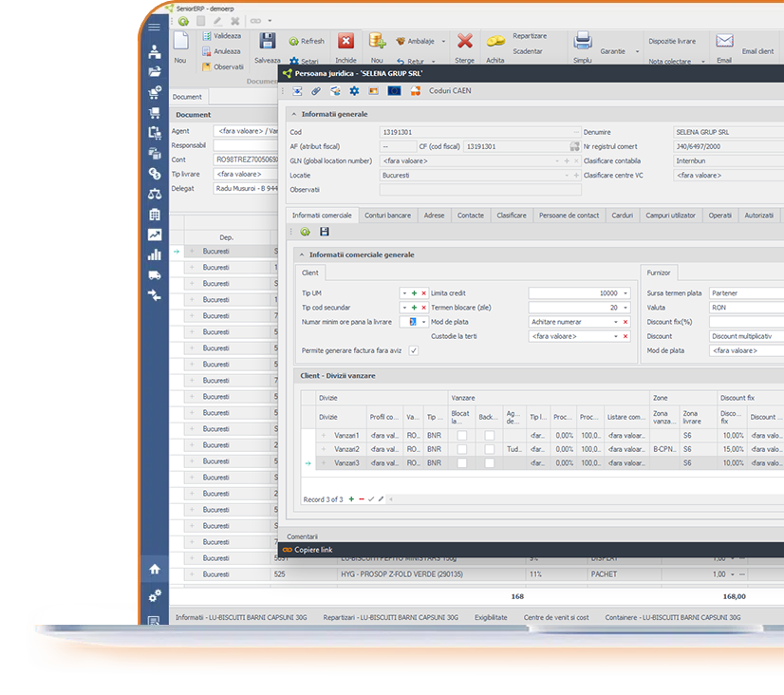The width and height of the screenshot is (784, 695).
Task: Click the Email client envelope icon
Action: [723, 41]
